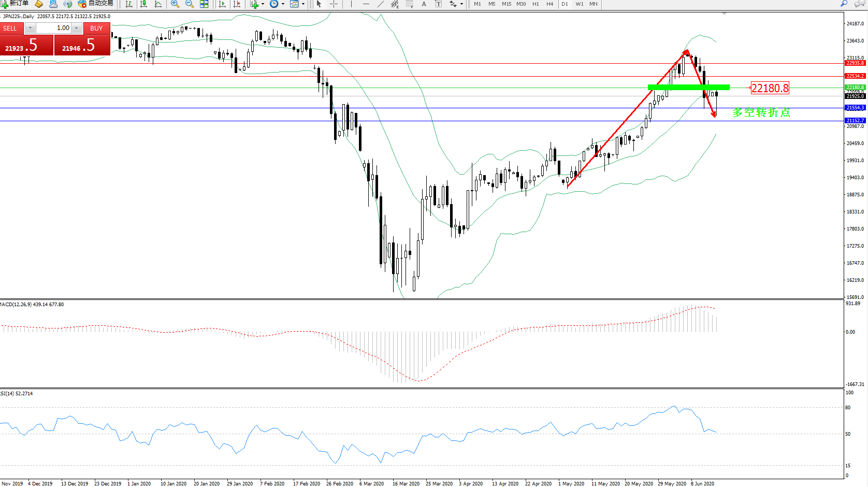Viewport: 868px width, 487px height.
Task: Switch timeframe to H4
Action: 550,4
